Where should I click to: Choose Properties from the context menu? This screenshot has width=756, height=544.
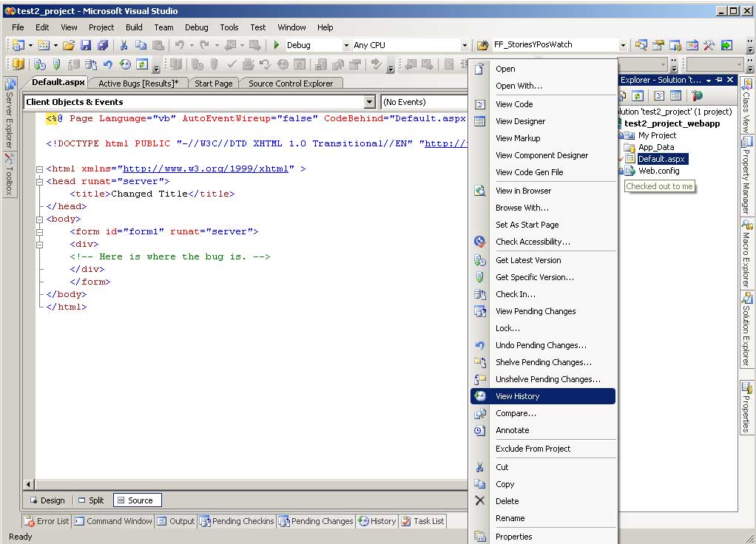[x=542, y=537]
